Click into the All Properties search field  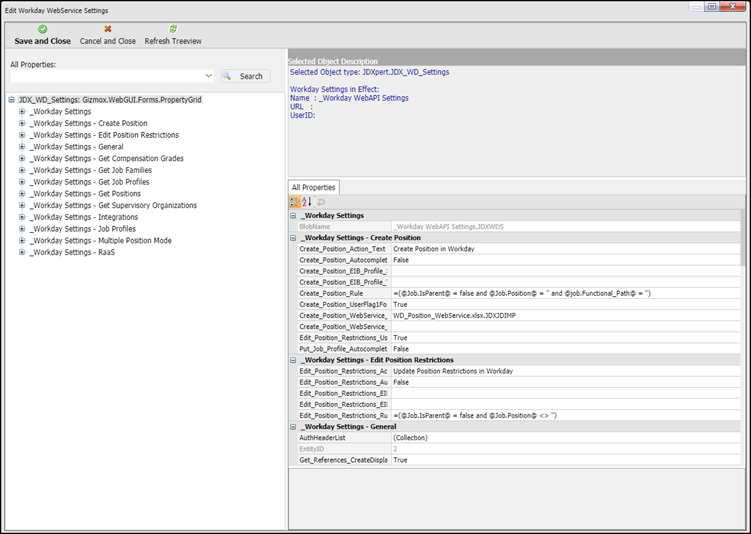[107, 76]
